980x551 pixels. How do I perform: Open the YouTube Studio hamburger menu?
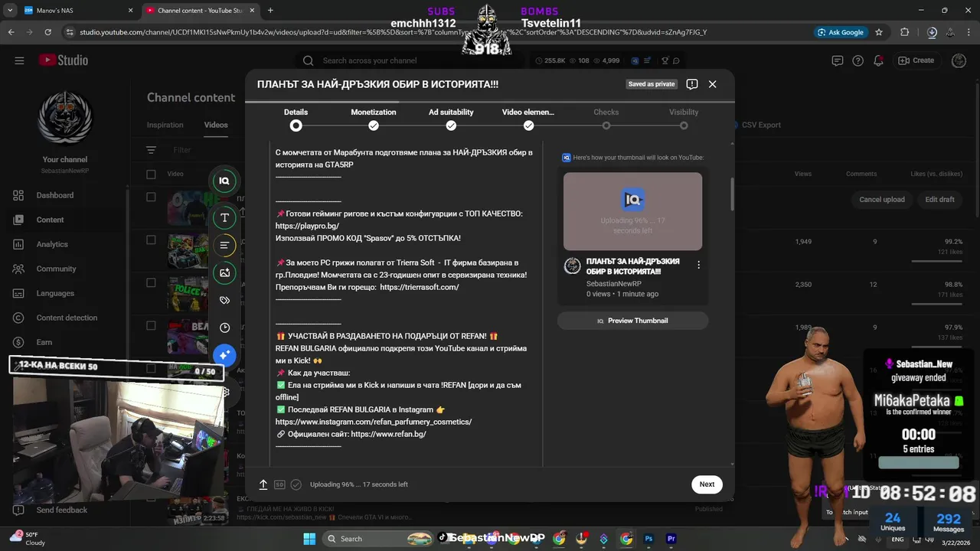(x=19, y=60)
